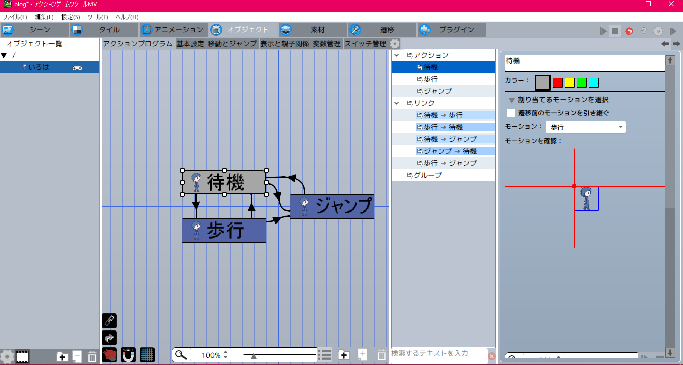Select the 歩行 action box on canvas

click(224, 230)
